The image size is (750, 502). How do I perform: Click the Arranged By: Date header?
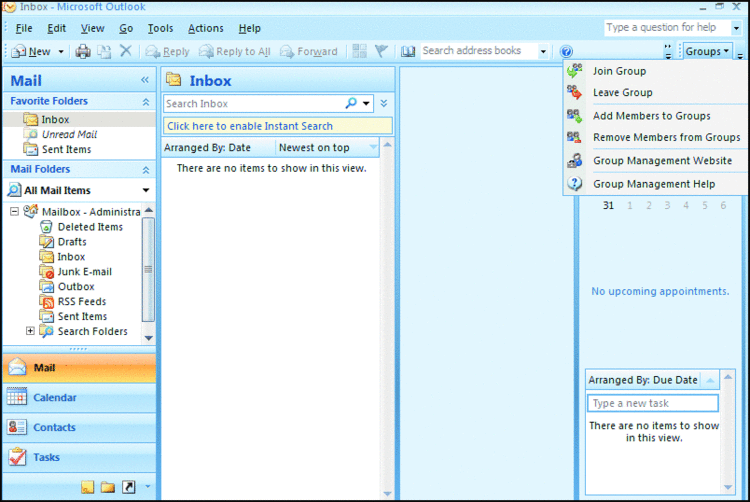point(219,148)
